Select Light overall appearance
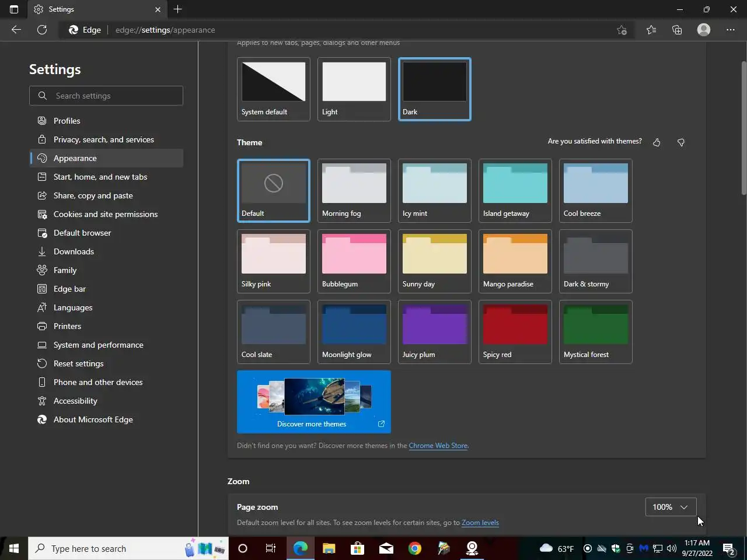747x560 pixels. coord(354,89)
